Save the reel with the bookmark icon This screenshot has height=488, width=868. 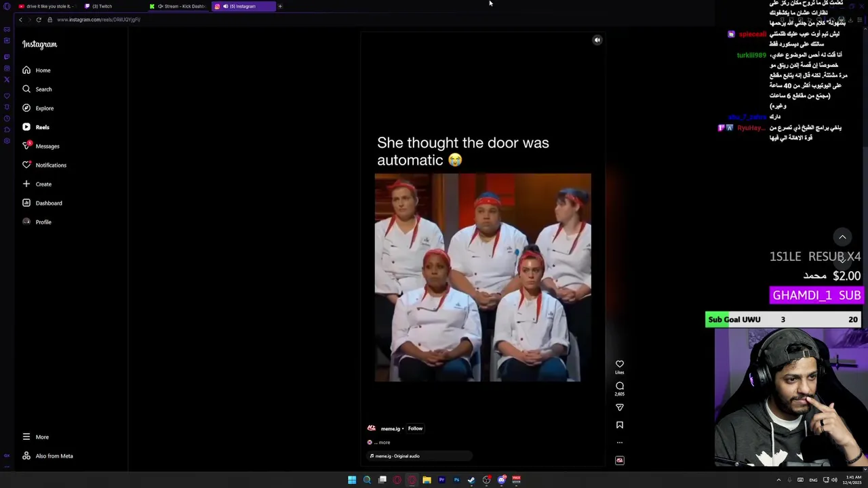(x=619, y=425)
